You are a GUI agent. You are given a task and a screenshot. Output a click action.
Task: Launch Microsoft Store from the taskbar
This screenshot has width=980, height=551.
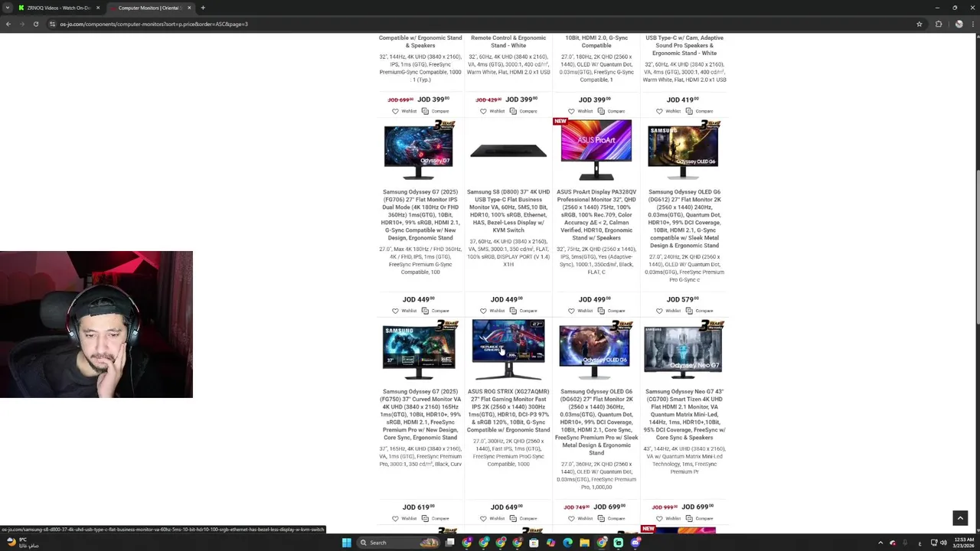click(534, 543)
